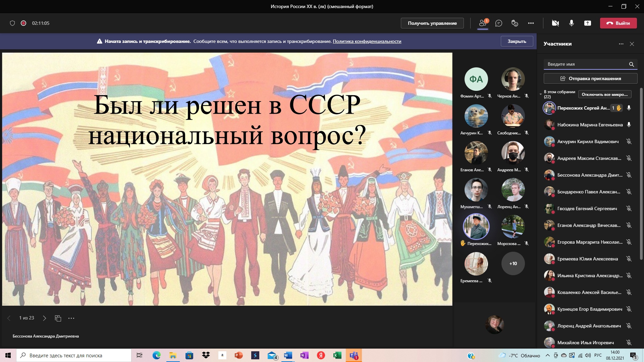644x362 pixels.
Task: Click the recording indicator icon
Action: [23, 23]
